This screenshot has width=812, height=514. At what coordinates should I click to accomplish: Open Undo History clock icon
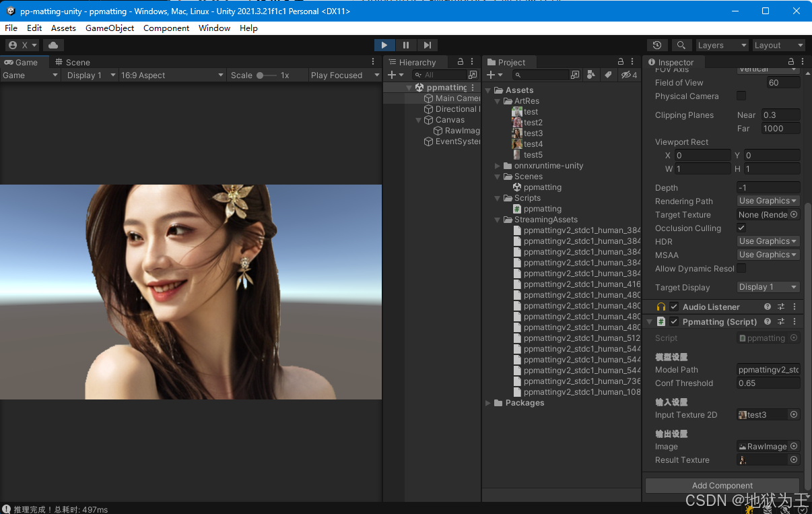pyautogui.click(x=657, y=45)
